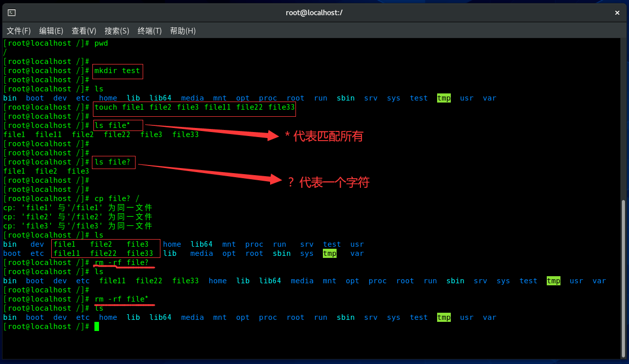Click the green cursor block at the last prompt
The image size is (629, 364).
(96, 326)
